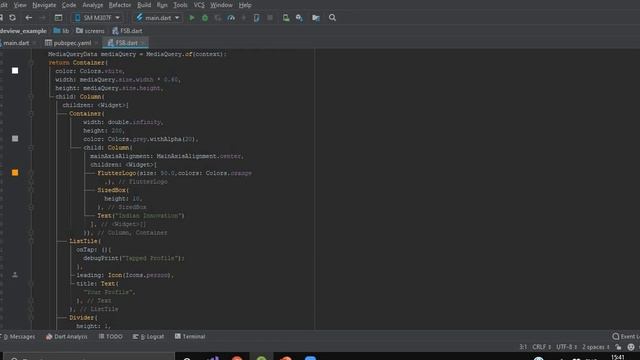The height and width of the screenshot is (360, 640).
Task: Switch to the main.dart editor tab
Action: 16,43
